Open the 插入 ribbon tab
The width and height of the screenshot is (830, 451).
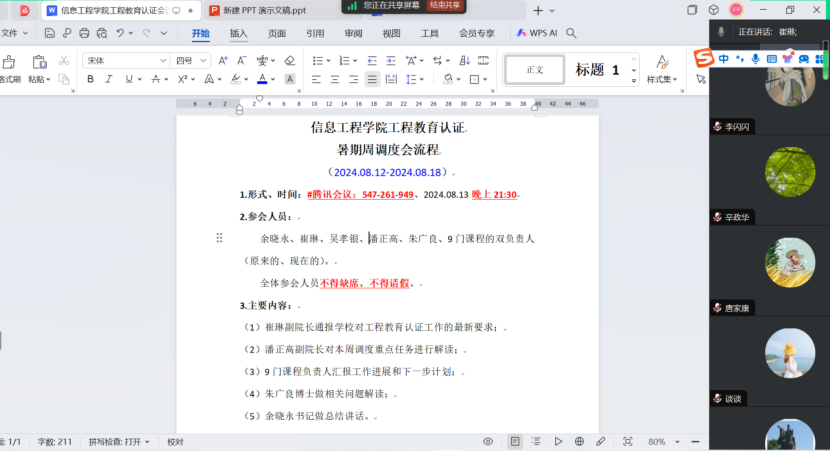coord(239,33)
